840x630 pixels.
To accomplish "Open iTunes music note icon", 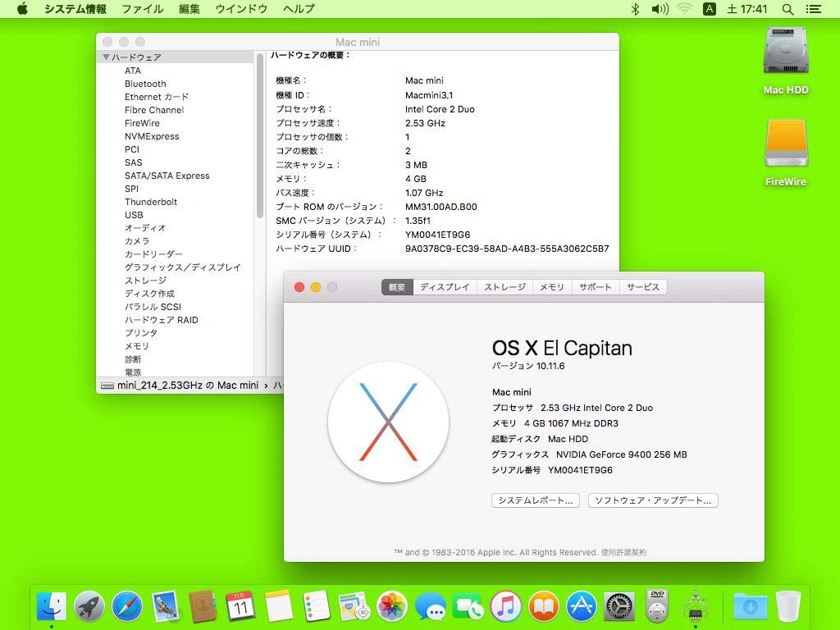I will [x=505, y=606].
